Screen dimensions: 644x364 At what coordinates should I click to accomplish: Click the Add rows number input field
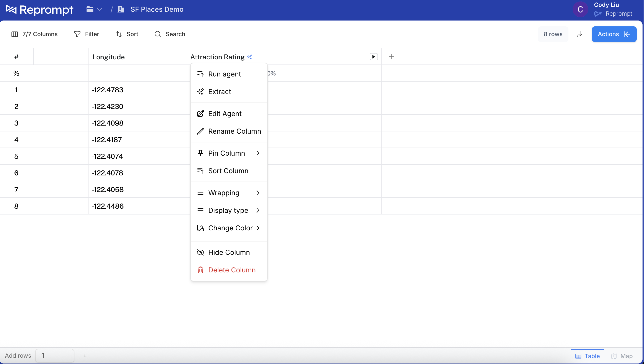pyautogui.click(x=55, y=355)
